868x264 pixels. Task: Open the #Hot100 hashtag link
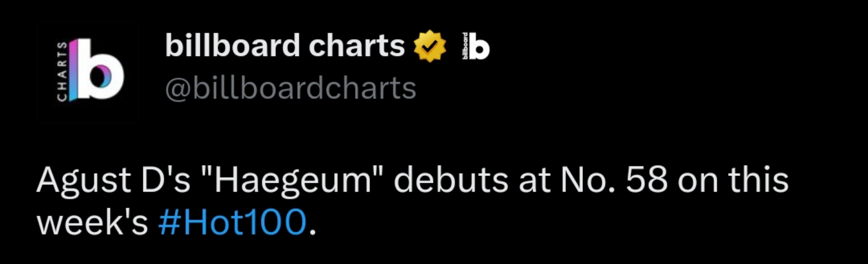(233, 222)
